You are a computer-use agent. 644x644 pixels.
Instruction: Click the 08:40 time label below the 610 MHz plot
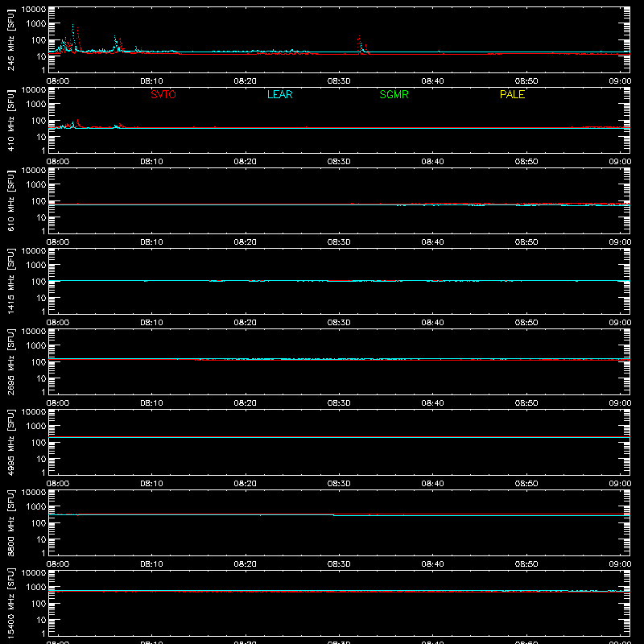coord(432,242)
